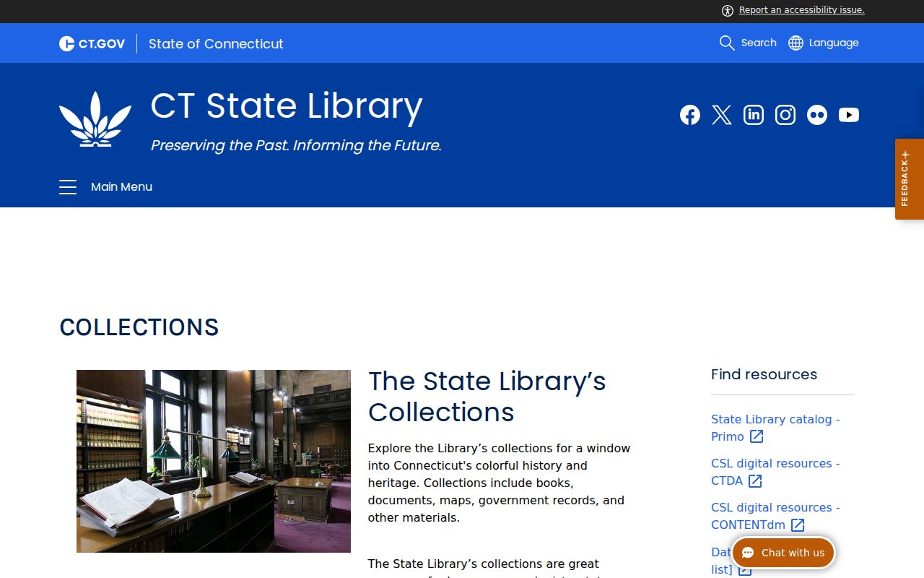
Task: Click external-link icon next to CONTENTdm
Action: [x=798, y=525]
